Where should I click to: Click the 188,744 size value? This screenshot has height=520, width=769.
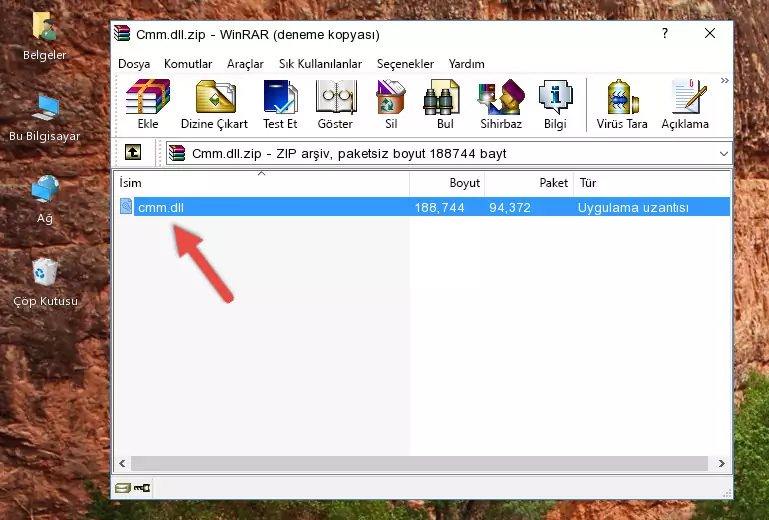pos(439,208)
